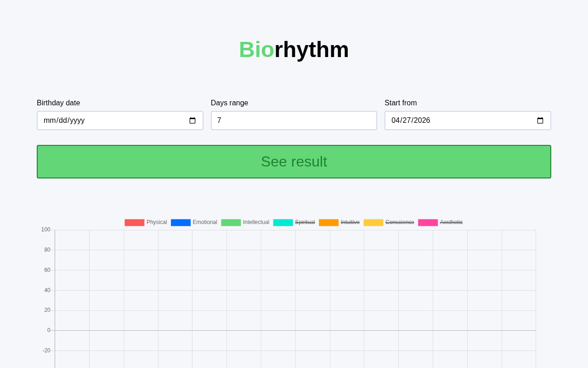588x368 pixels.
Task: Open Birthday date calendar picker icon
Action: pyautogui.click(x=192, y=121)
